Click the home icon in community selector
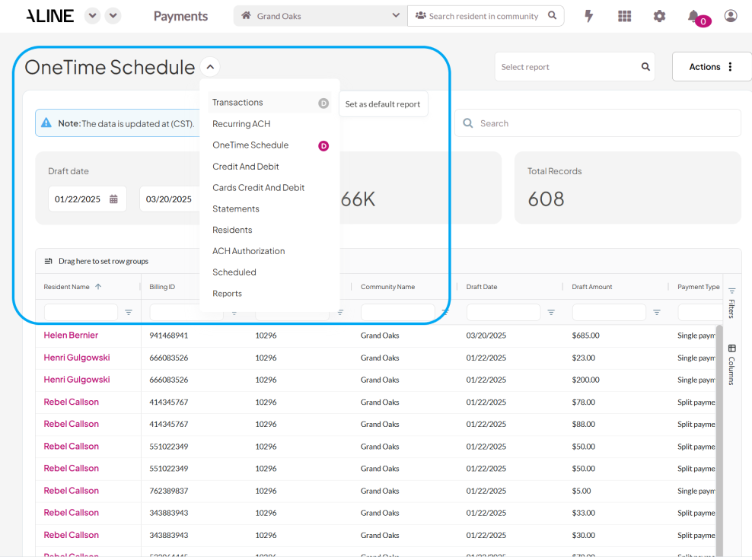The height and width of the screenshot is (560, 752). point(246,15)
